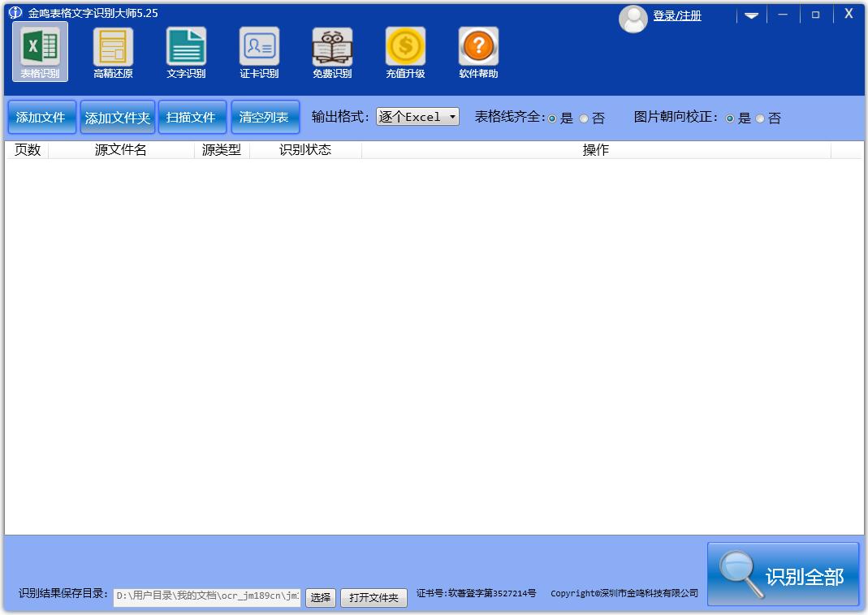Click the 识别全部 button
The image size is (868, 615).
784,574
